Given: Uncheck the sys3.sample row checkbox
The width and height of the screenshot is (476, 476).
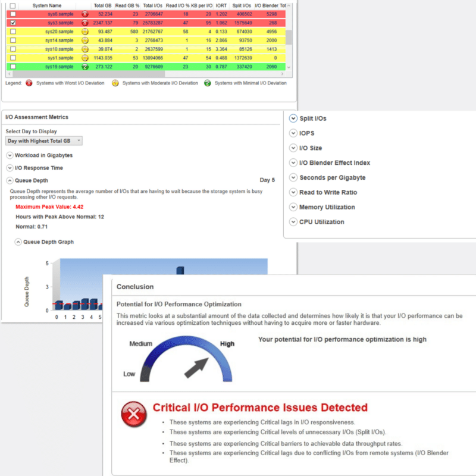Looking at the screenshot, I should (x=13, y=23).
